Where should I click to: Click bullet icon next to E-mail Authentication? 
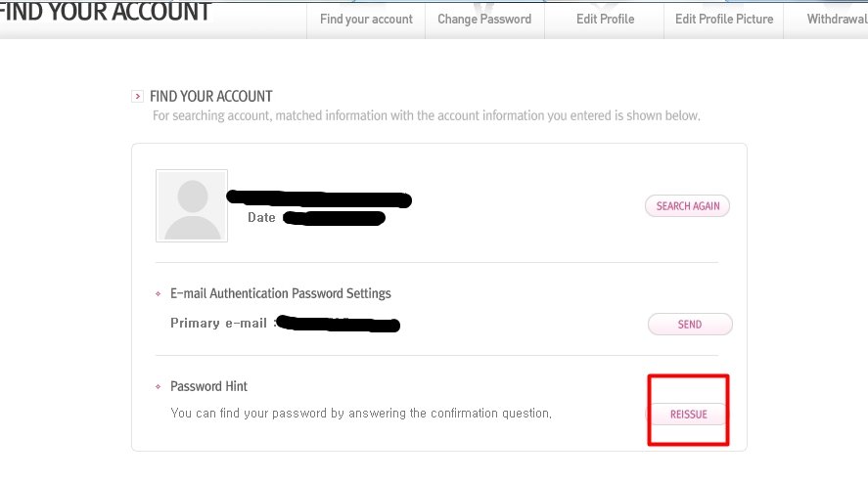158,294
